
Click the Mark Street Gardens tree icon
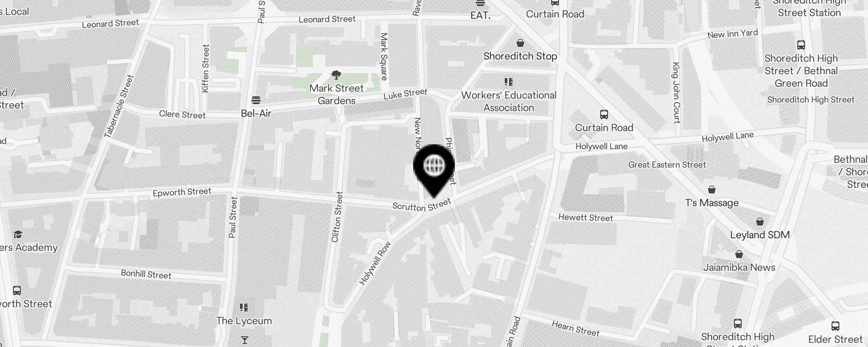(336, 75)
